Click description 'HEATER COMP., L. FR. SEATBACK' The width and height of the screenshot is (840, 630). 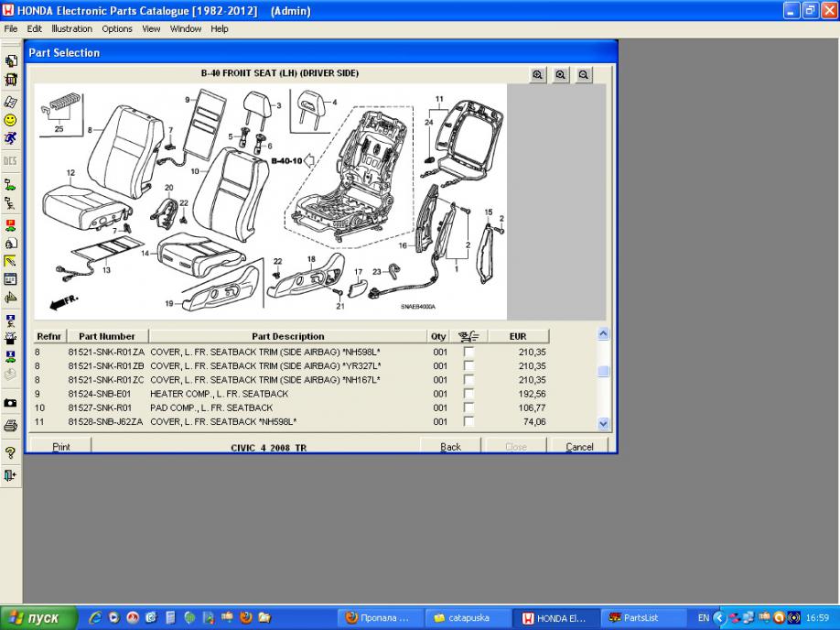[219, 394]
